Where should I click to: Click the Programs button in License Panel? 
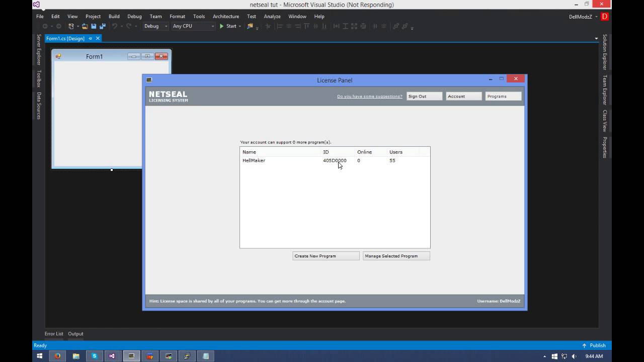503,96
